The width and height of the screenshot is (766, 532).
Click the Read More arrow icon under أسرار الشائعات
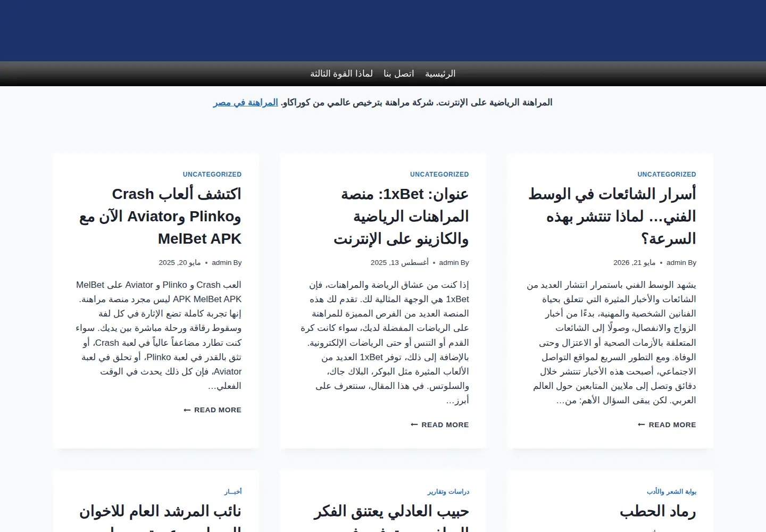(642, 425)
